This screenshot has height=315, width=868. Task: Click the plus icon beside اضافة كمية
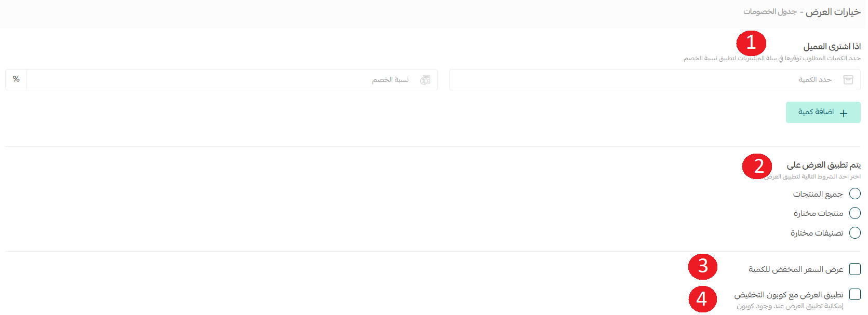point(844,113)
